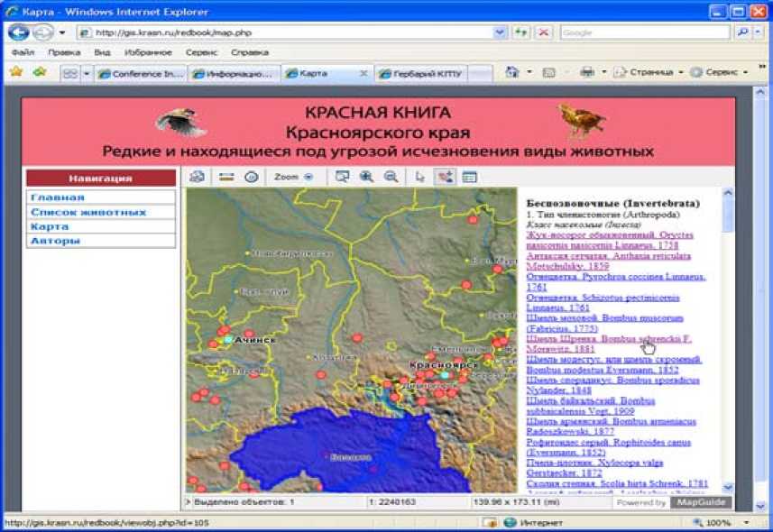Open the Home dropdown arrow
The width and height of the screenshot is (773, 532).
[529, 72]
